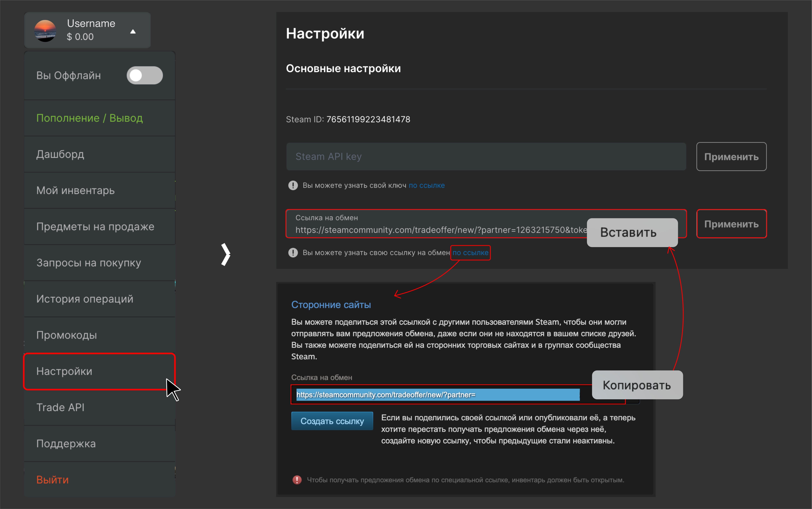Screen dimensions: 812x509
Task: Focus the Steam API key field
Action: pyautogui.click(x=486, y=157)
